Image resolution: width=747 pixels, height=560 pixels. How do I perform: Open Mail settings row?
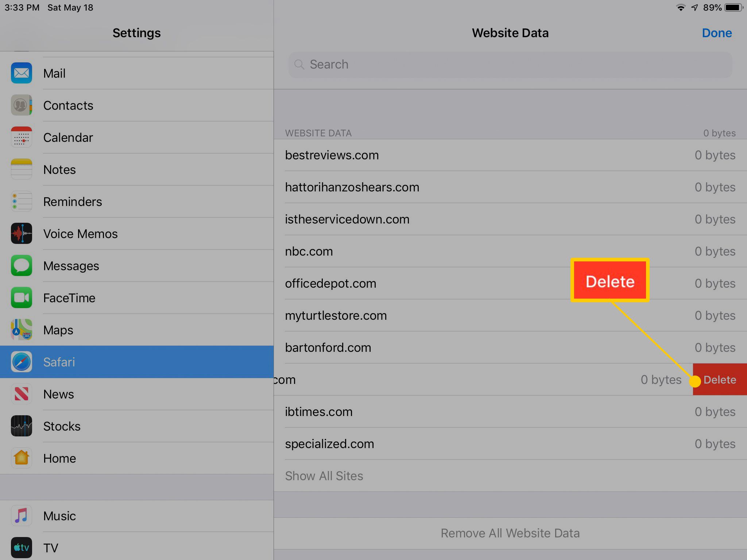click(x=137, y=73)
